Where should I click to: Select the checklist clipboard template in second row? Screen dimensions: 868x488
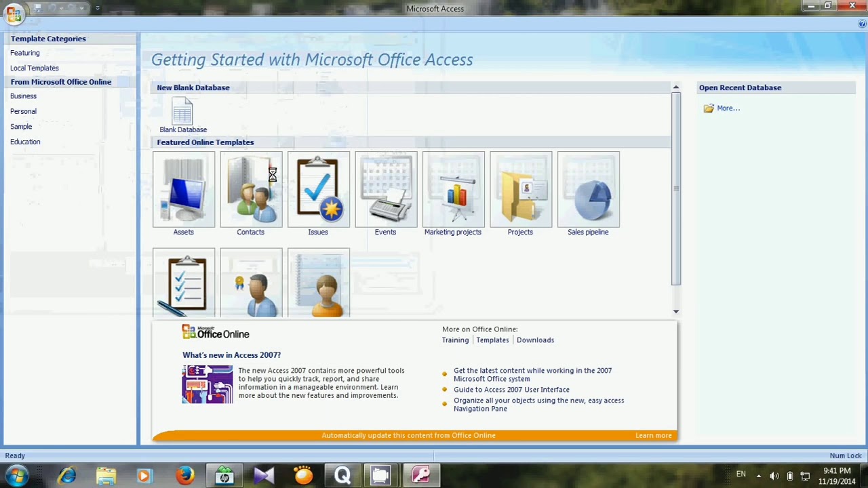(184, 283)
